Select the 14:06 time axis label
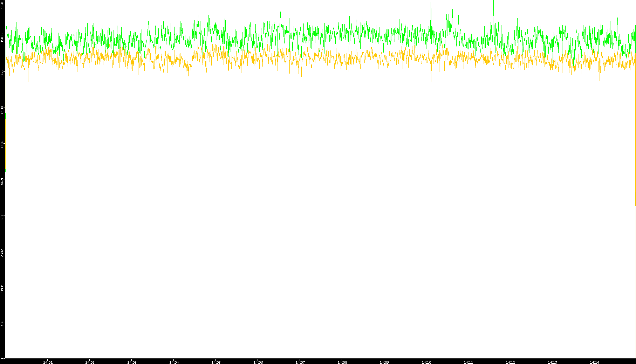The width and height of the screenshot is (636, 364). (258, 362)
